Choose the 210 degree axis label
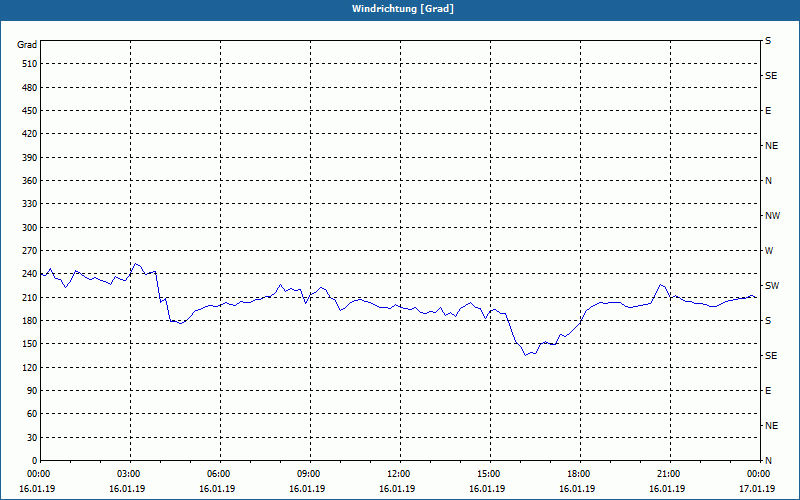 click(x=30, y=297)
